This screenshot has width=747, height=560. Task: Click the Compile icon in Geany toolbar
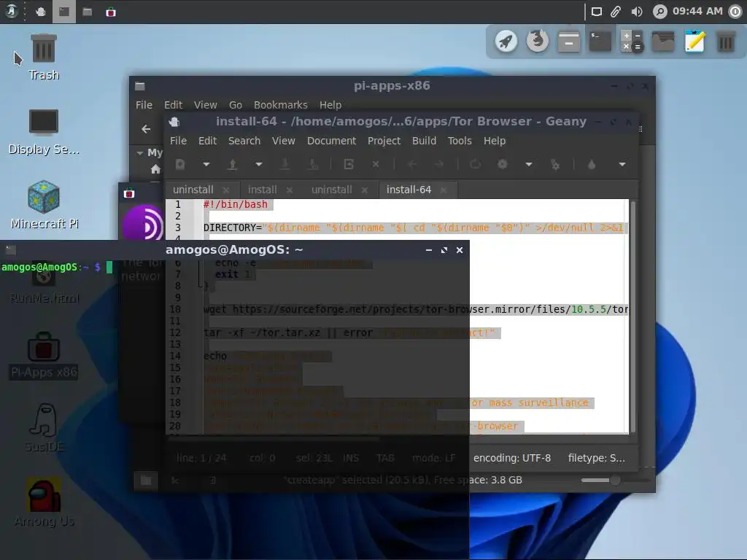pos(475,164)
